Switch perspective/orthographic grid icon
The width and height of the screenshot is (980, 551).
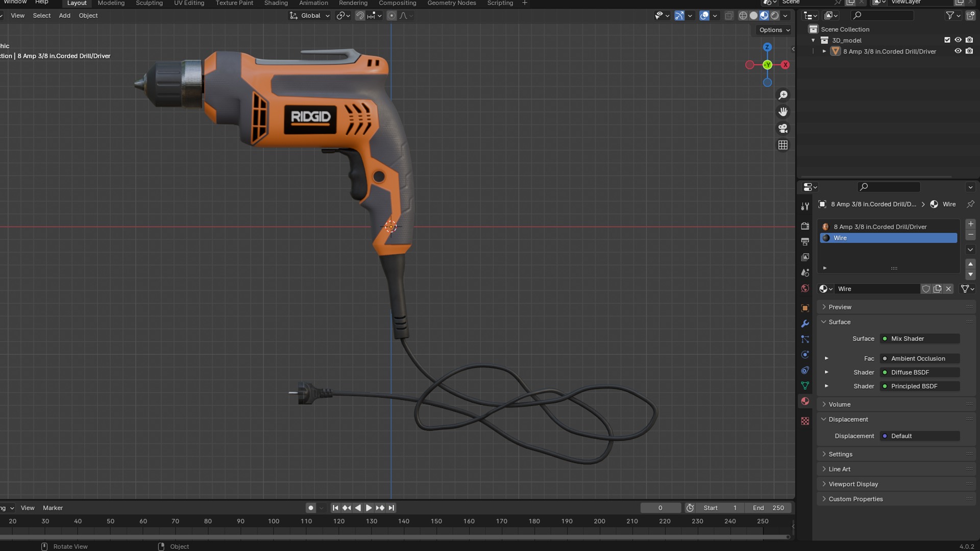(783, 145)
